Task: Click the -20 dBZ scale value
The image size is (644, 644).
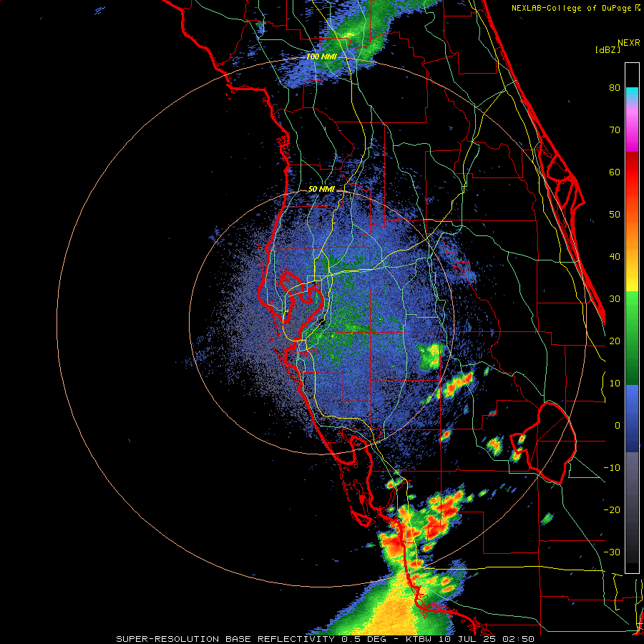Action: [612, 510]
